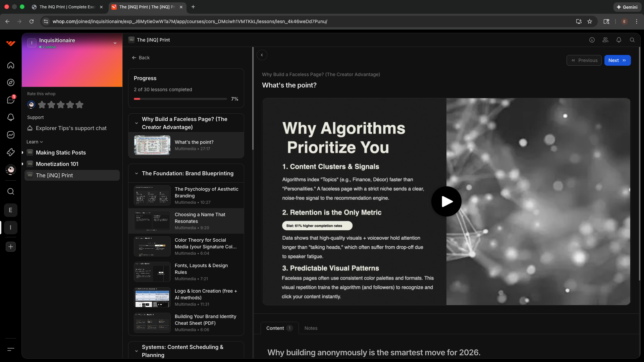Screen dimensions: 644x362
Task: Click the lessons progress bar
Action: click(x=180, y=99)
